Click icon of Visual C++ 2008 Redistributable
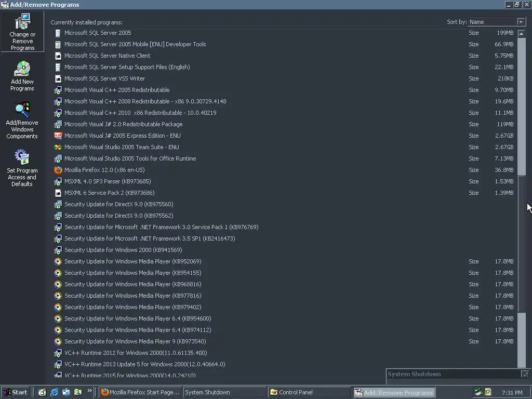532x399 pixels. click(x=58, y=101)
